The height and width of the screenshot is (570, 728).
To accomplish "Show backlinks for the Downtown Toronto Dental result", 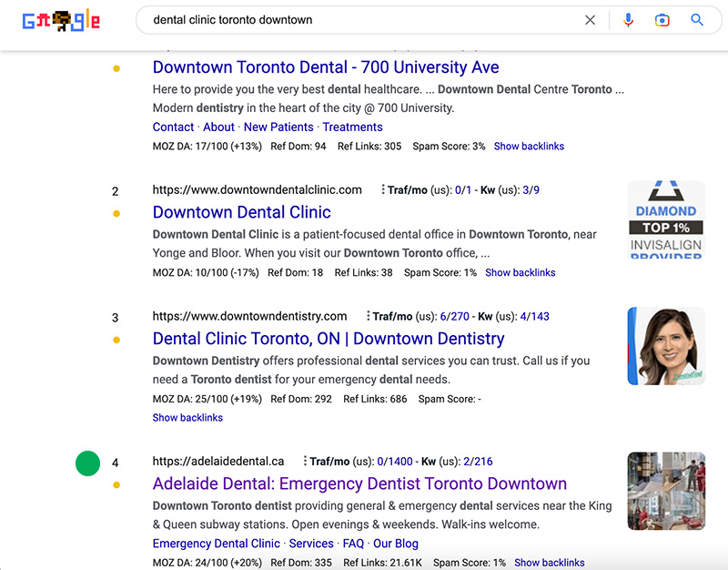I will click(x=529, y=147).
